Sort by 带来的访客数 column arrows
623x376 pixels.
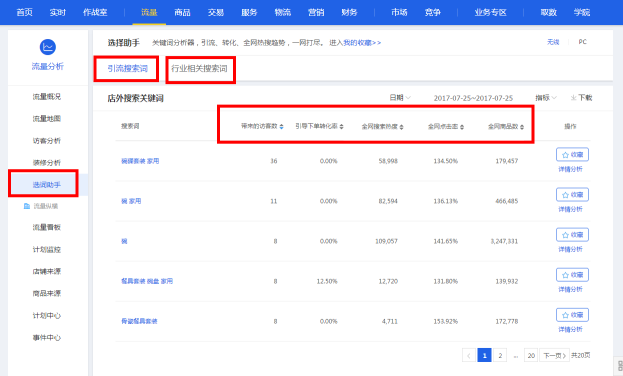point(281,126)
